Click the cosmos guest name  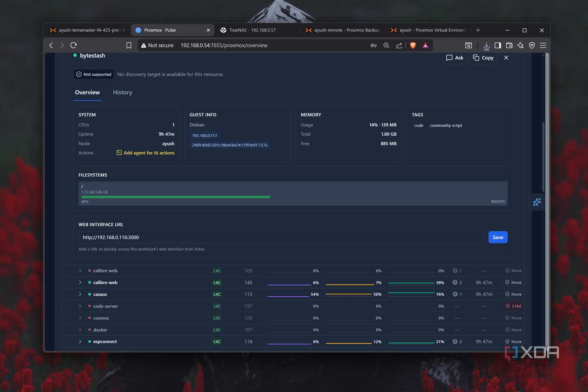click(x=101, y=318)
